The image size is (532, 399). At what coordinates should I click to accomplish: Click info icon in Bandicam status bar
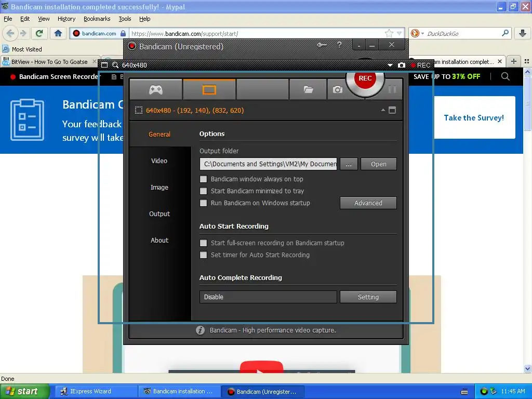point(200,330)
